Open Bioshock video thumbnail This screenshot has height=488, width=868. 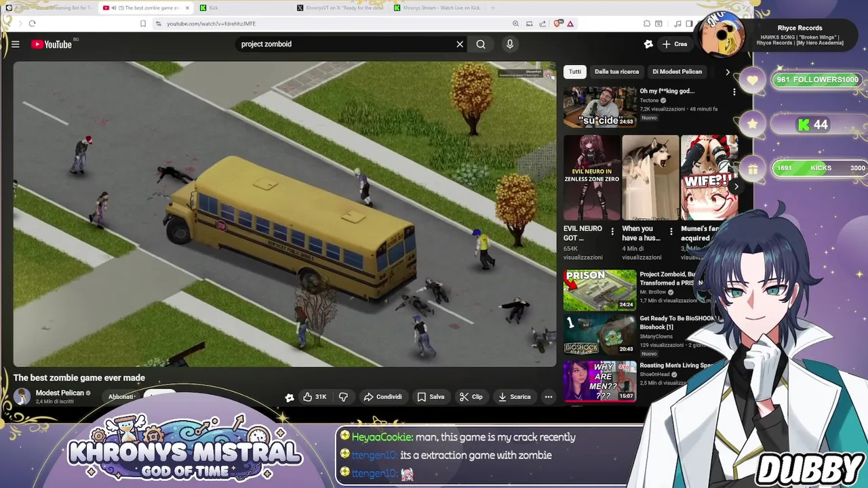[x=599, y=335]
